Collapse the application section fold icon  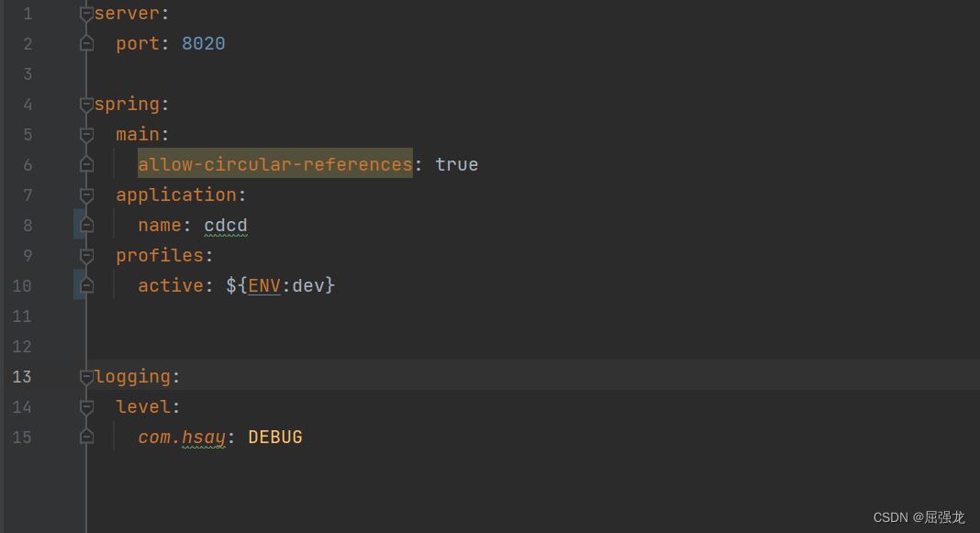coord(87,195)
